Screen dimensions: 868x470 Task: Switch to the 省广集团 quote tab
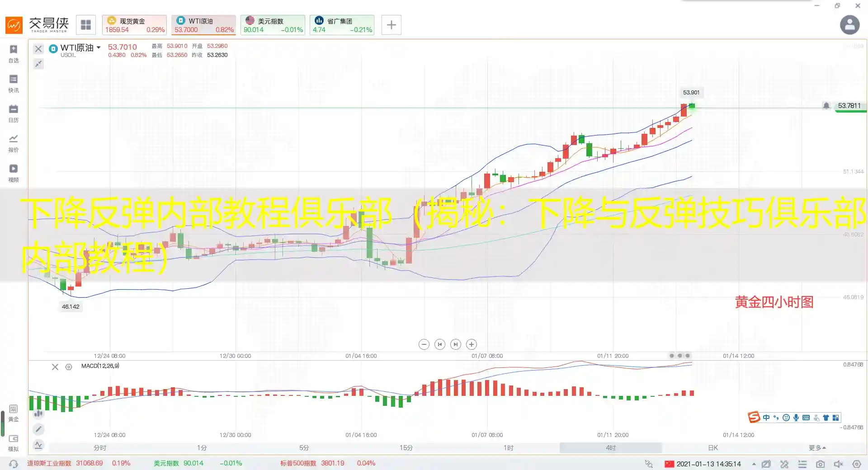point(342,25)
